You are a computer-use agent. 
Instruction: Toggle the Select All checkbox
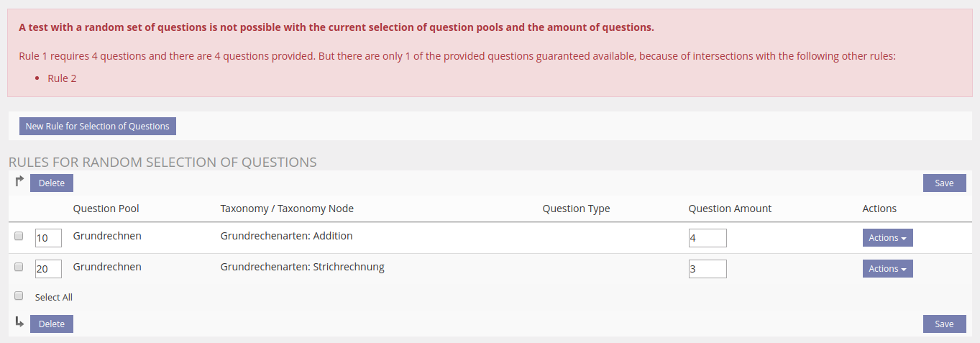click(19, 296)
